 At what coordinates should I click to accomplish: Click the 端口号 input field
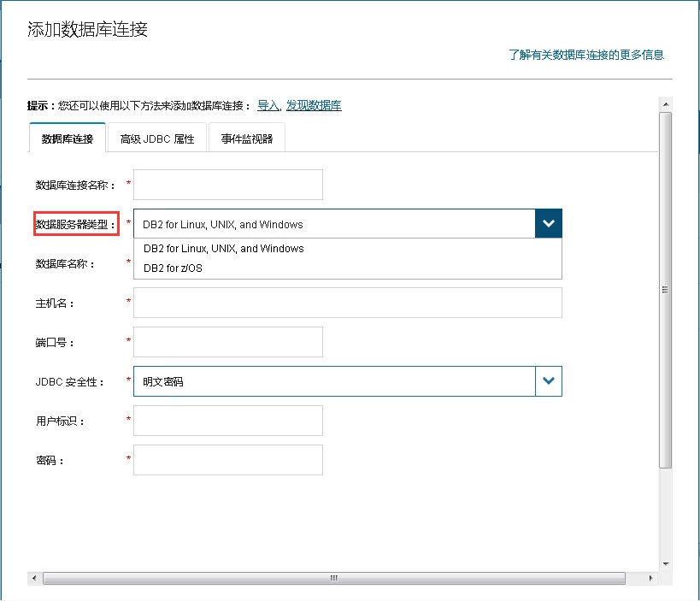[x=226, y=342]
